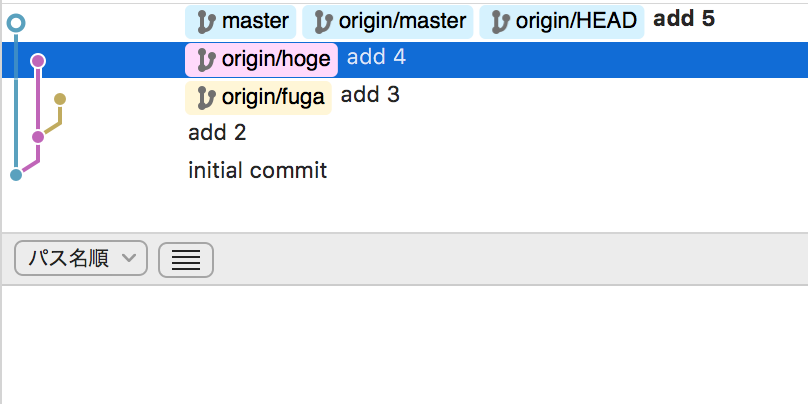Select the add 3 commit message

point(370,95)
